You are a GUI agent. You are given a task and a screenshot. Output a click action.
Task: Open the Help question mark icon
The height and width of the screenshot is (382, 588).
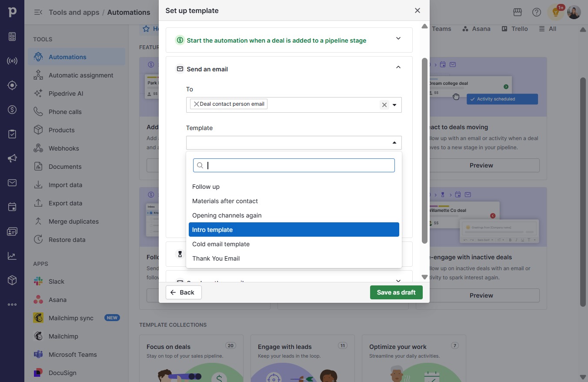click(537, 12)
